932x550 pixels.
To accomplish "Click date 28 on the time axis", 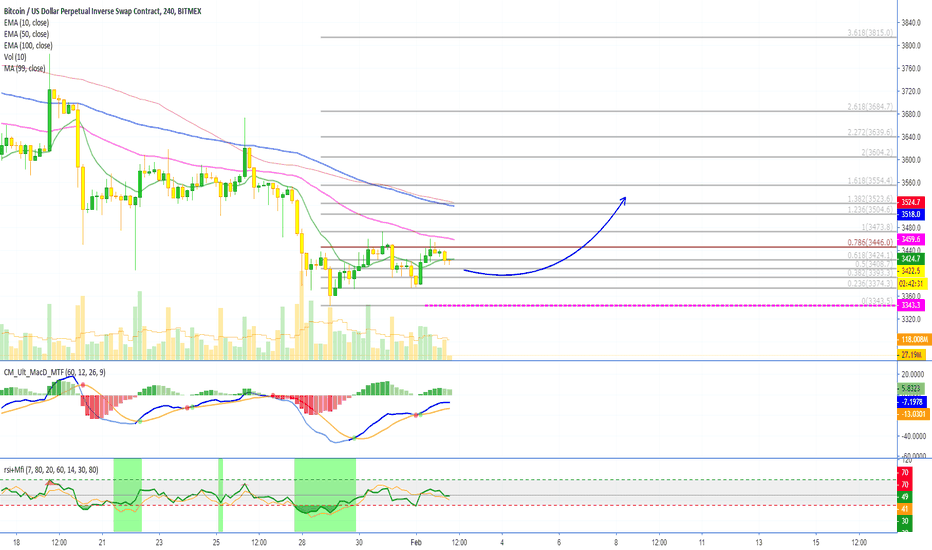I will (302, 542).
